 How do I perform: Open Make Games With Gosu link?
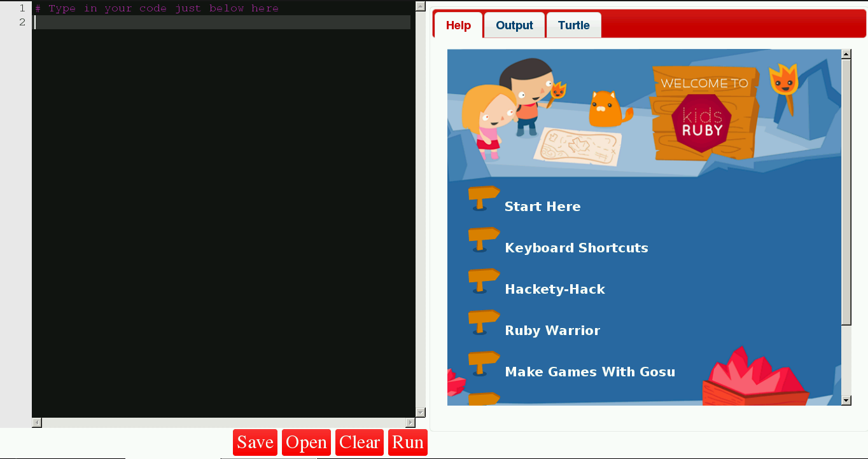point(590,372)
